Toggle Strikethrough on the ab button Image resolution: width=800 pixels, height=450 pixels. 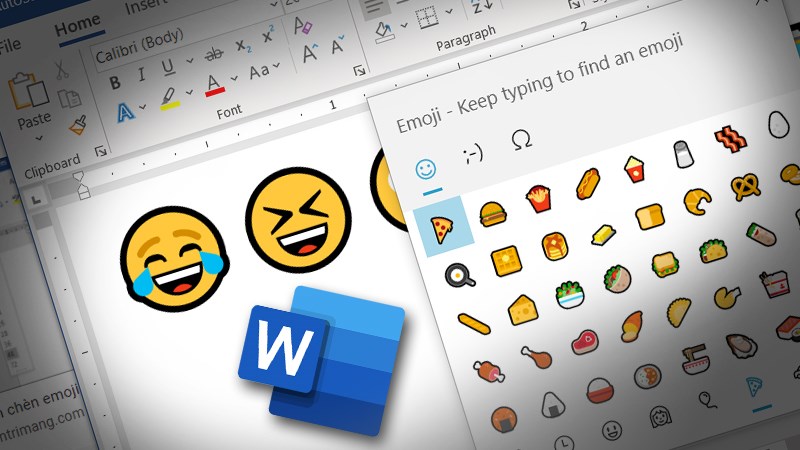click(x=213, y=53)
